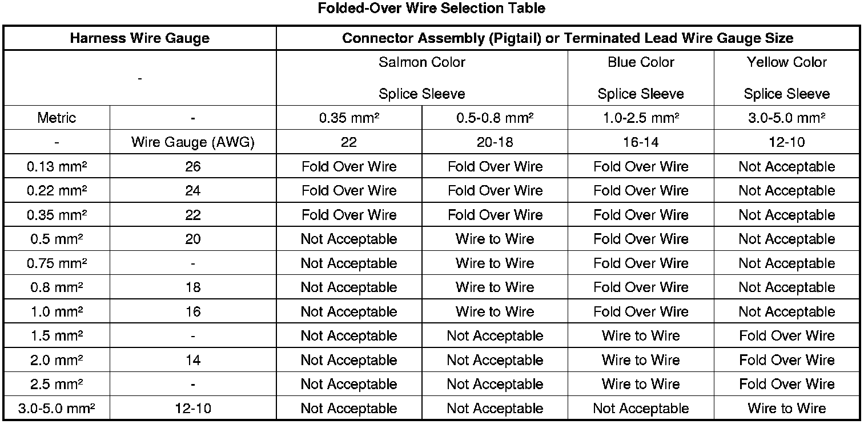Select the Harness Wire Gauge header cell
The image size is (868, 424).
140,38
